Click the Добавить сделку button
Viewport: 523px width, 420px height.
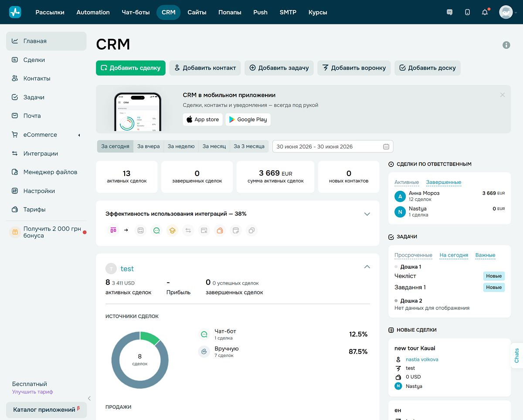(x=131, y=68)
